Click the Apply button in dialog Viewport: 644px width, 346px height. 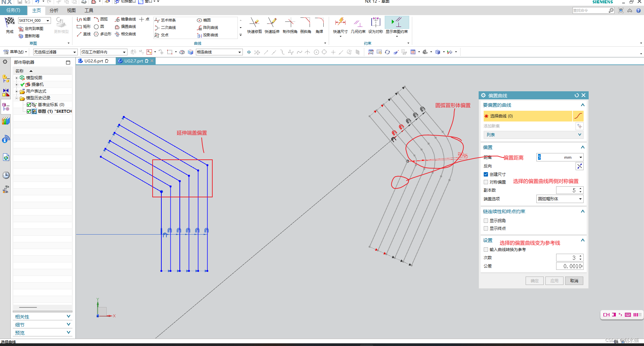click(x=554, y=281)
